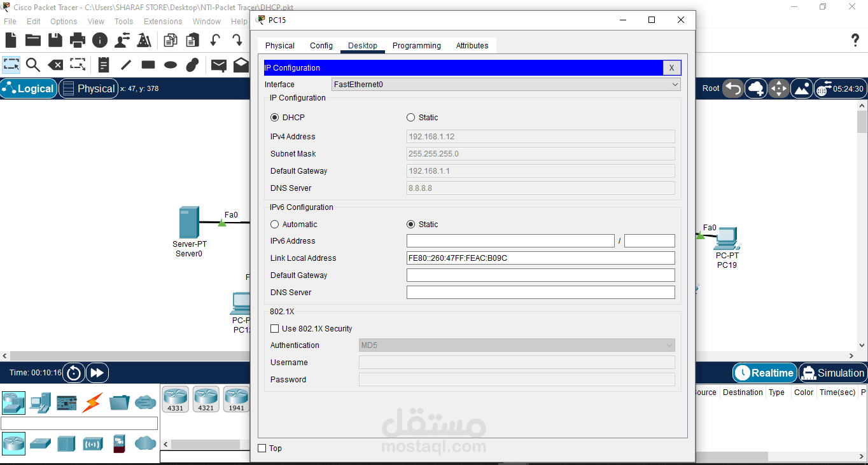Click the Save floppy disk icon
Image resolution: width=868 pixels, height=465 pixels.
(x=55, y=41)
